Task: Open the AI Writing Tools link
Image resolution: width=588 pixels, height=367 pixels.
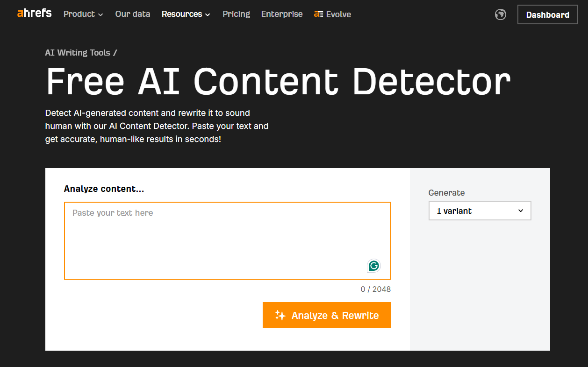Action: (77, 52)
